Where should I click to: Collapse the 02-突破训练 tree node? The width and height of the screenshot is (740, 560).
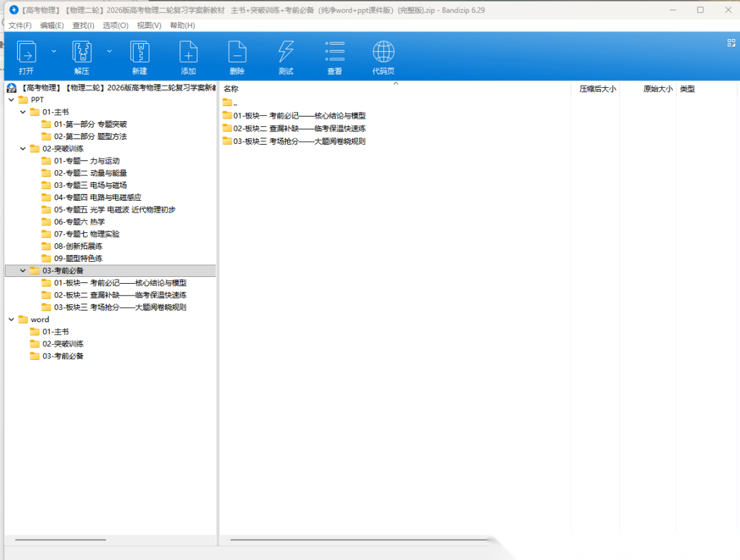pyautogui.click(x=23, y=149)
